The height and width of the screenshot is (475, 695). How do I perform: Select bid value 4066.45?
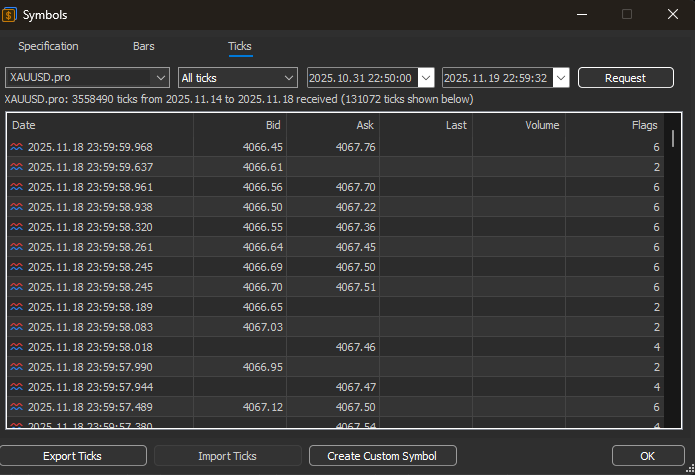click(x=262, y=147)
